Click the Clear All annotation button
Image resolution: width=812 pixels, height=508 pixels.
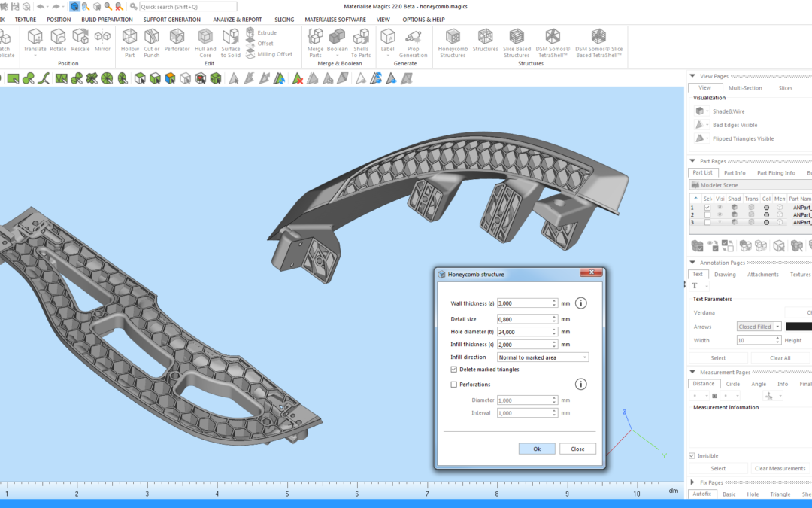[780, 358]
